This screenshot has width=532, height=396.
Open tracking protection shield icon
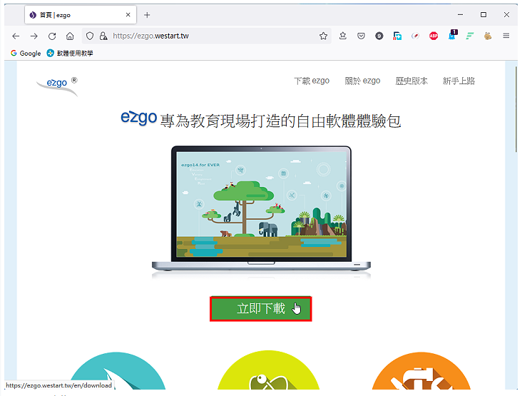click(90, 36)
